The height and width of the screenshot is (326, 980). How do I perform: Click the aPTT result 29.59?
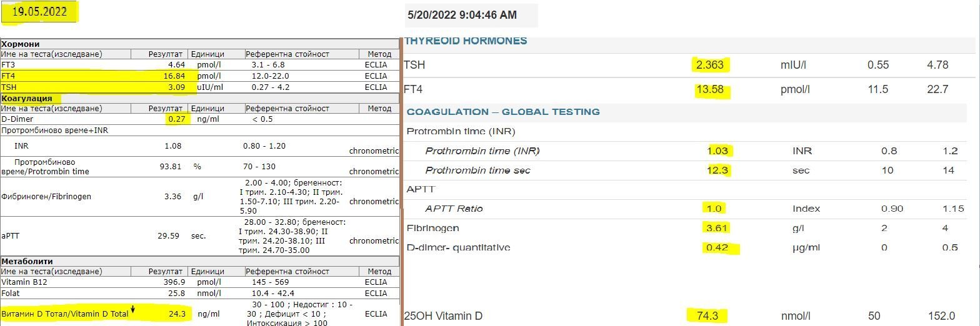point(169,236)
